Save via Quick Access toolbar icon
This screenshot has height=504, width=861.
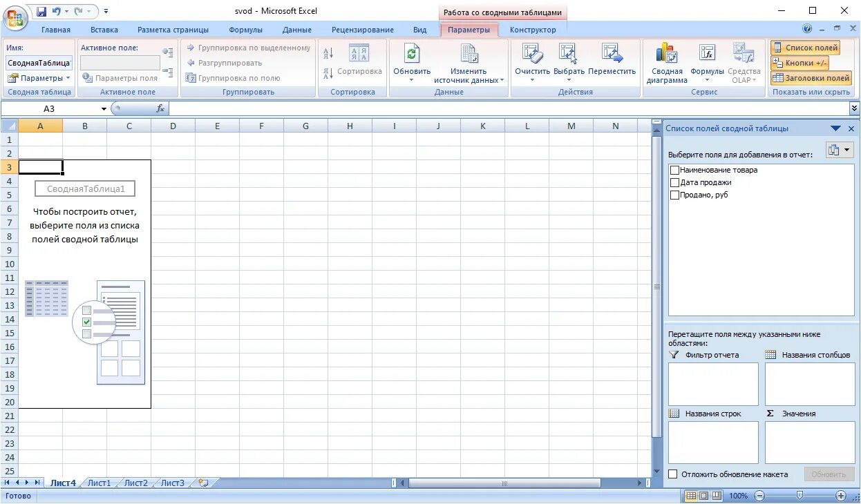pyautogui.click(x=41, y=11)
